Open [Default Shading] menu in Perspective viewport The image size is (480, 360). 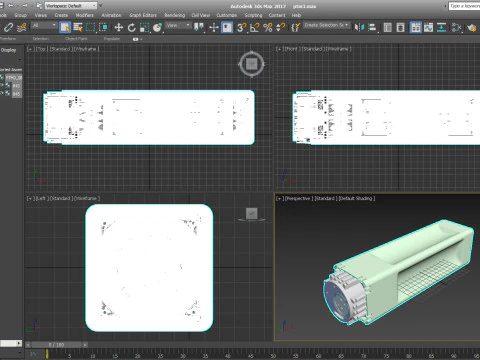[x=356, y=198]
